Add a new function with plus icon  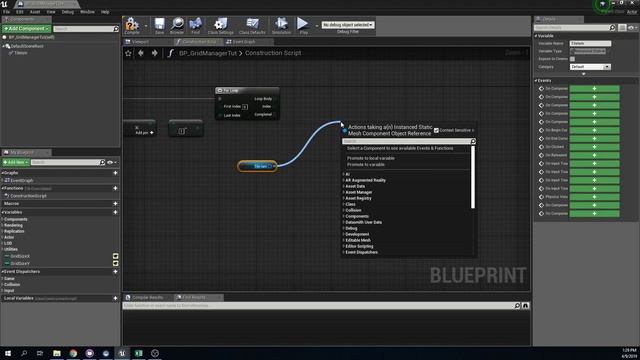(116, 188)
